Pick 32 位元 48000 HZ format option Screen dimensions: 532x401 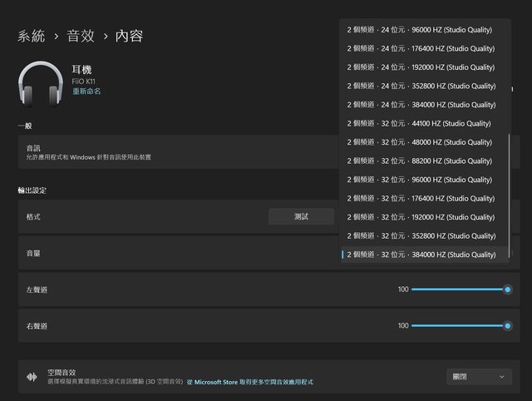[420, 142]
